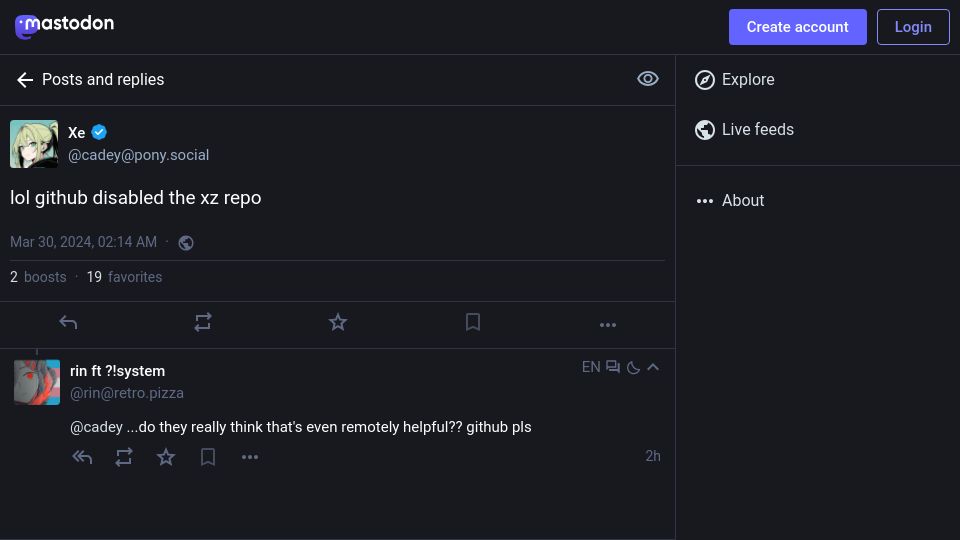Click Xe display name
The image size is (960, 540).
tap(77, 133)
